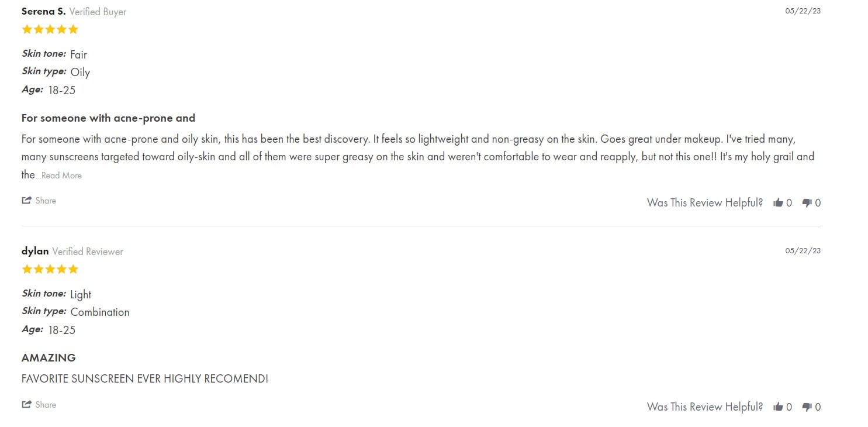The height and width of the screenshot is (427, 868).
Task: Click Serena S.'s five-star rating
Action: coord(50,30)
